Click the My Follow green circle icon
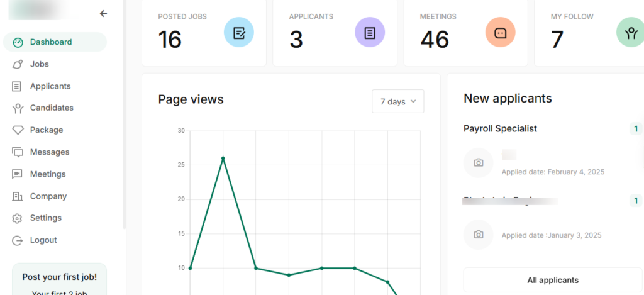 [630, 33]
